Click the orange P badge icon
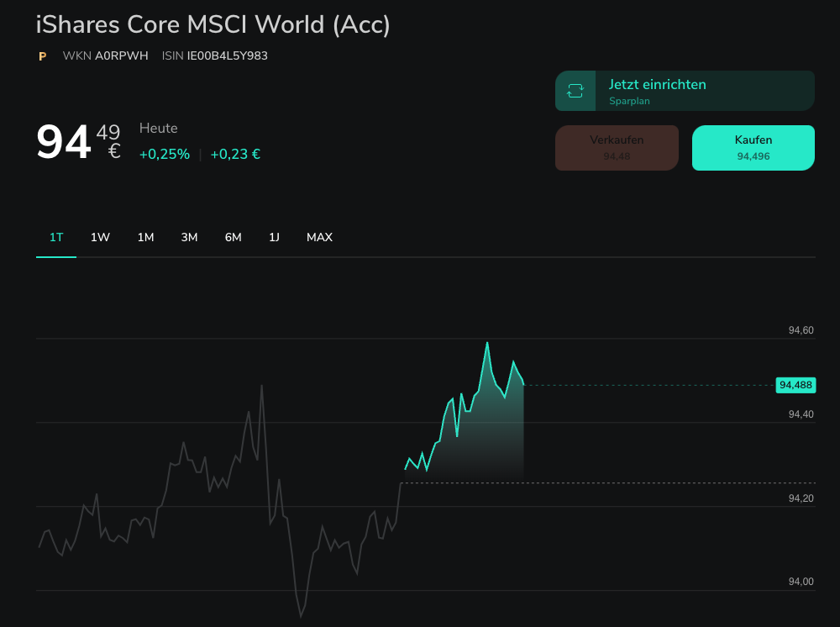Image resolution: width=840 pixels, height=627 pixels. 42,56
